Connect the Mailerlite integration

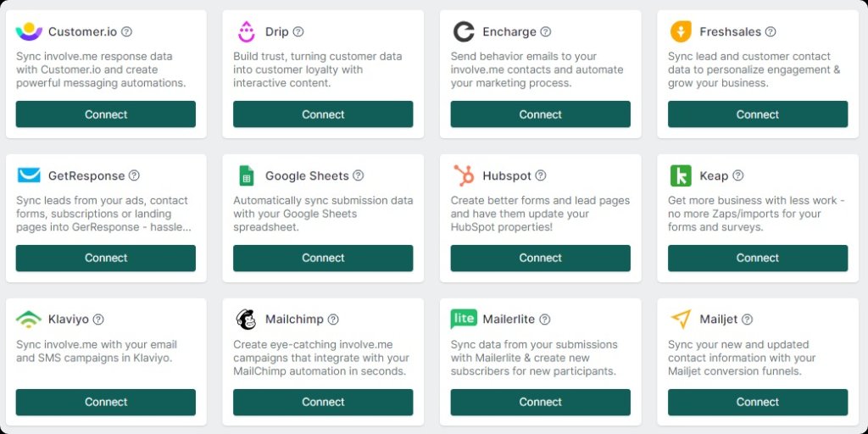pyautogui.click(x=540, y=402)
